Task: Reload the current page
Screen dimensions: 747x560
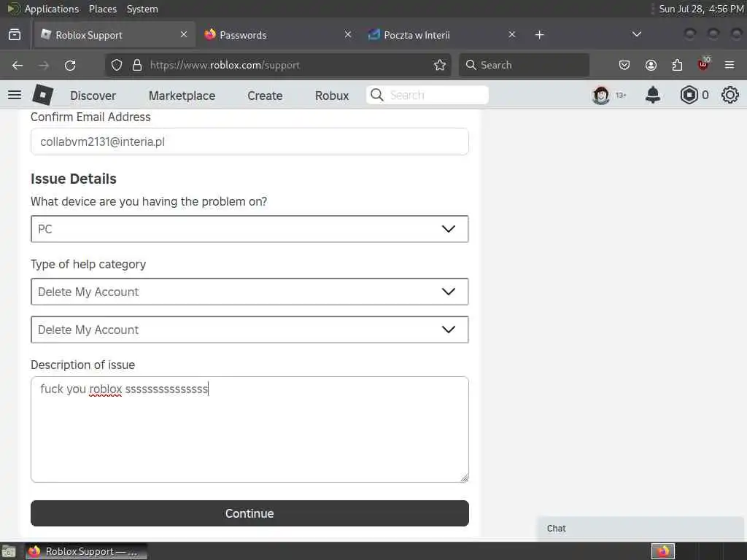Action: coord(70,65)
